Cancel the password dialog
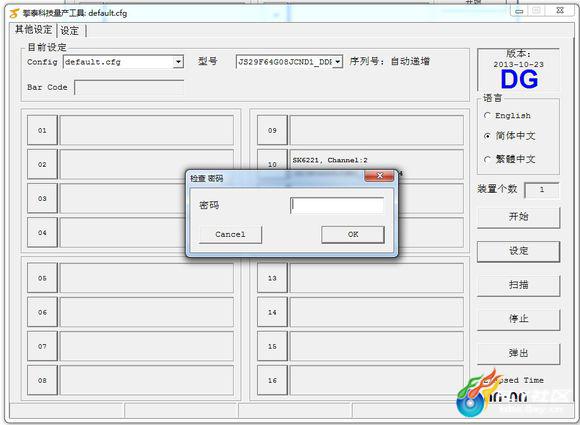This screenshot has height=425, width=580. coord(230,235)
